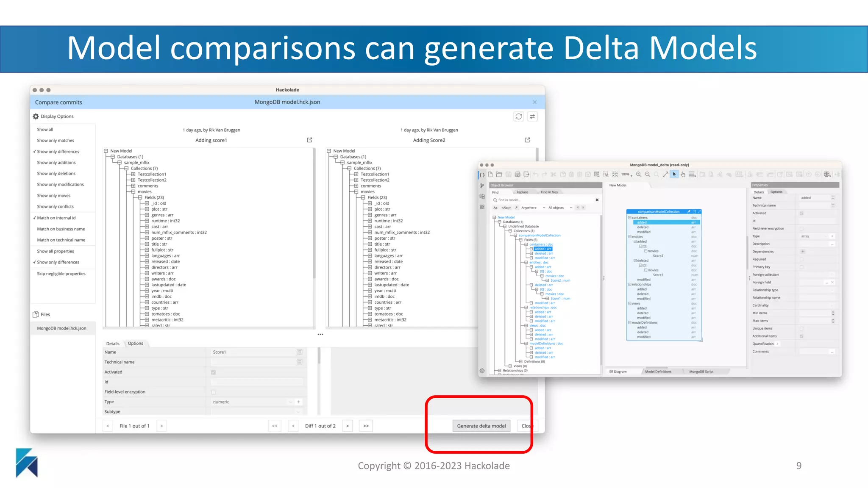868x488 pixels.
Task: Click the align lines icon in delta toolbar
Action: 692,175
